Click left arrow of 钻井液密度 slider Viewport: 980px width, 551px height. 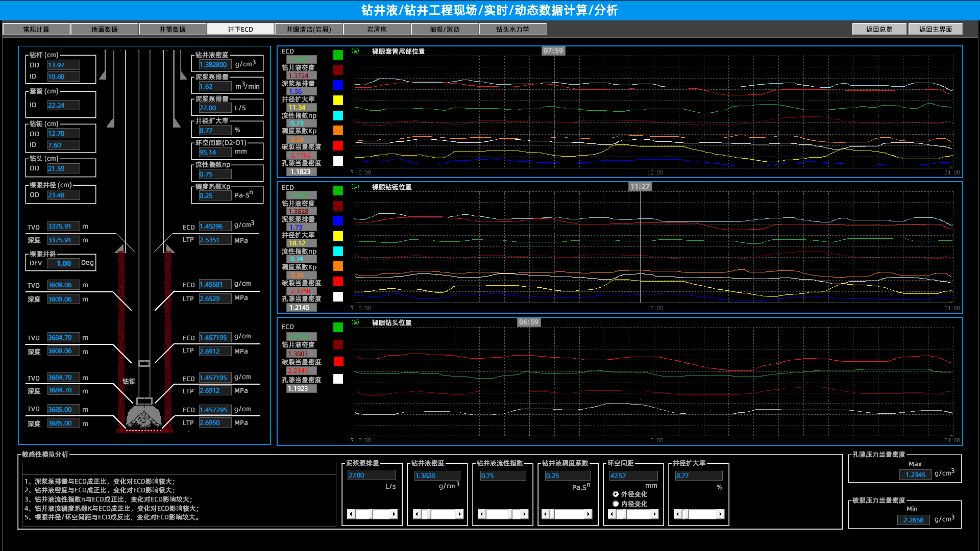click(416, 514)
